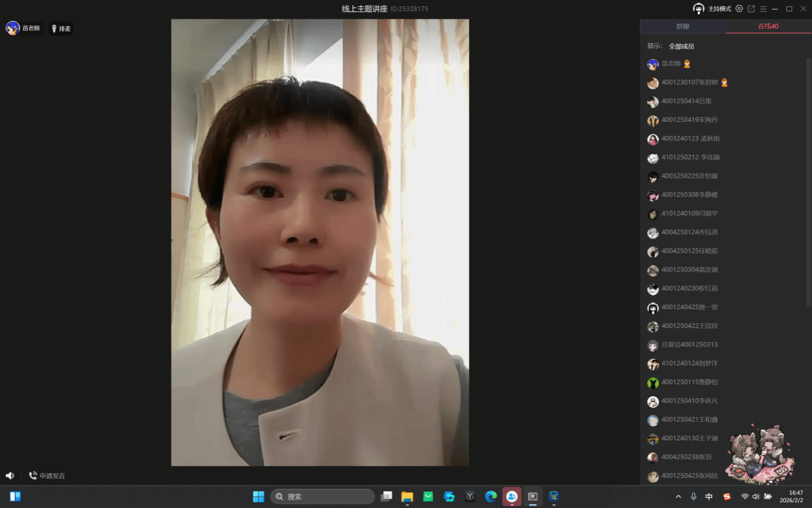
Task: Click avatar of member 4001250414吕果
Action: 653,102
